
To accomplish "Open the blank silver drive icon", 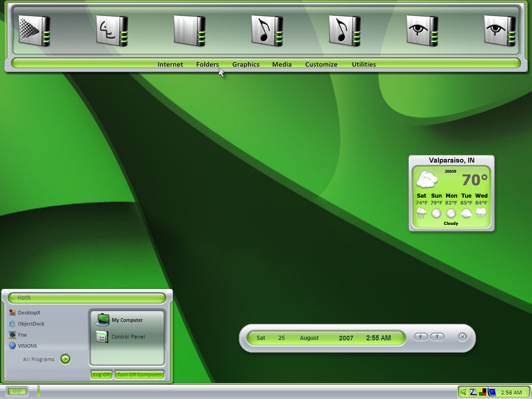I will (190, 30).
